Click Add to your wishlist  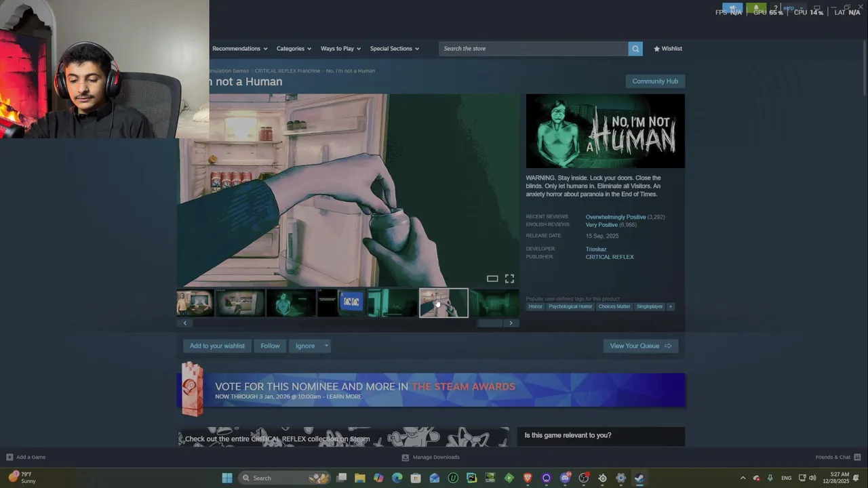(x=217, y=346)
